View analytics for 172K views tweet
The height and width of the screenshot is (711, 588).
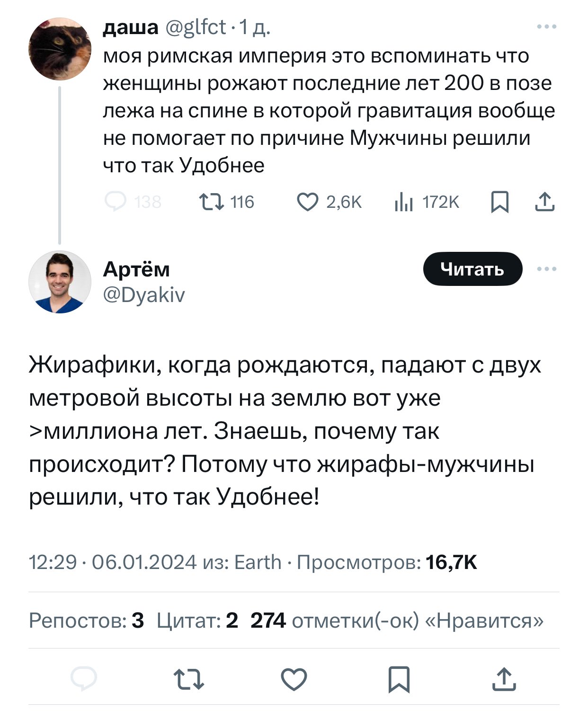(403, 203)
